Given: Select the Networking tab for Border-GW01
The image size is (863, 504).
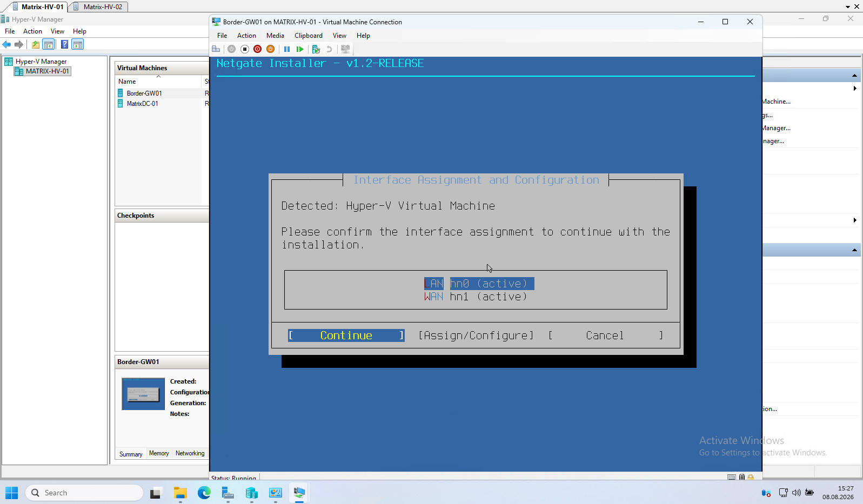Looking at the screenshot, I should click(x=190, y=454).
